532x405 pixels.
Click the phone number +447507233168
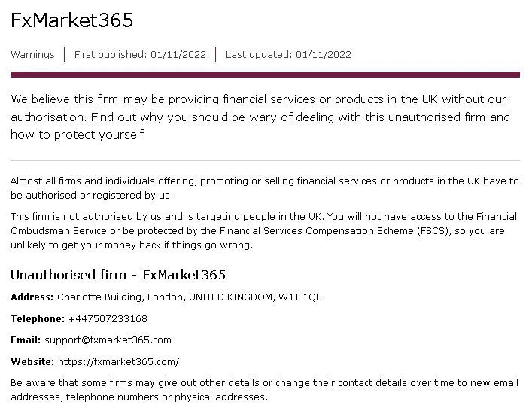click(x=108, y=318)
